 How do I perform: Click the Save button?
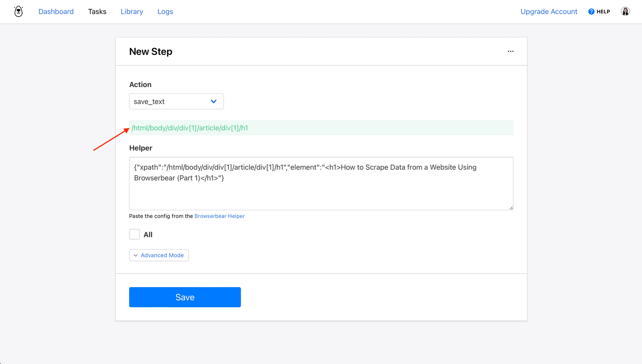pyautogui.click(x=185, y=297)
